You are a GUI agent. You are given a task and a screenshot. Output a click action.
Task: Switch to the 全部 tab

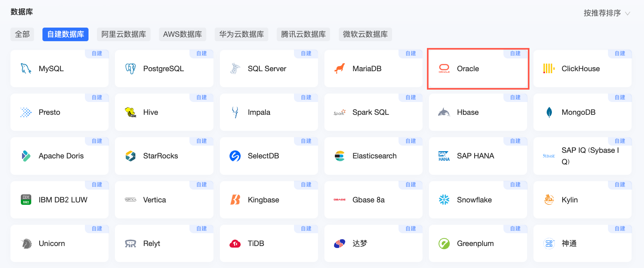click(22, 34)
